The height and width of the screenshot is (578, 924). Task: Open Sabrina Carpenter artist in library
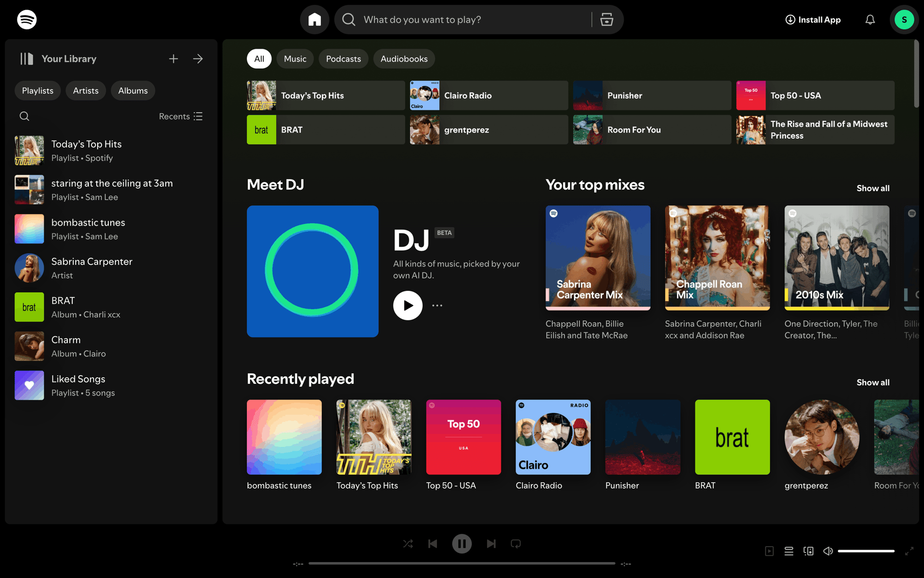111,268
